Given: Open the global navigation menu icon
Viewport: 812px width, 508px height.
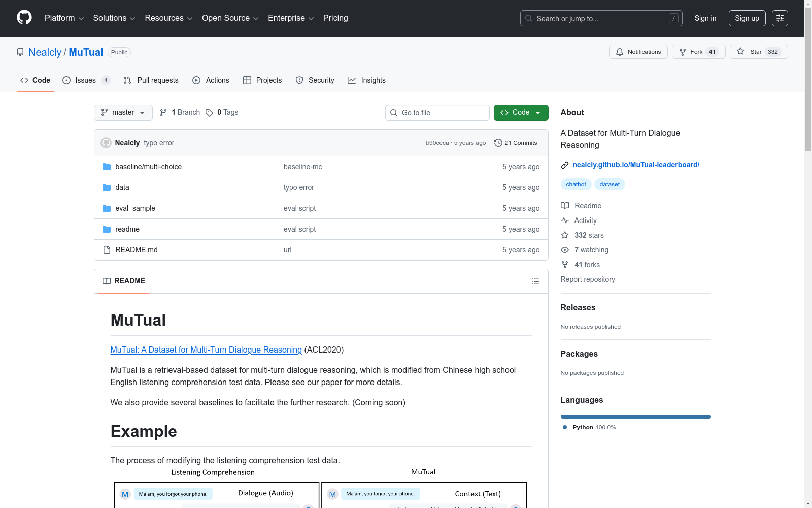Looking at the screenshot, I should pos(780,18).
